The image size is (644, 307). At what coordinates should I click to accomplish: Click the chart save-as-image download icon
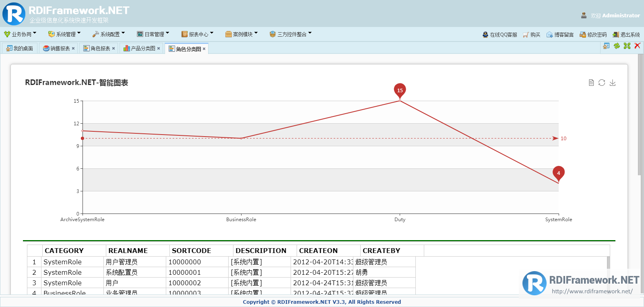tap(613, 83)
